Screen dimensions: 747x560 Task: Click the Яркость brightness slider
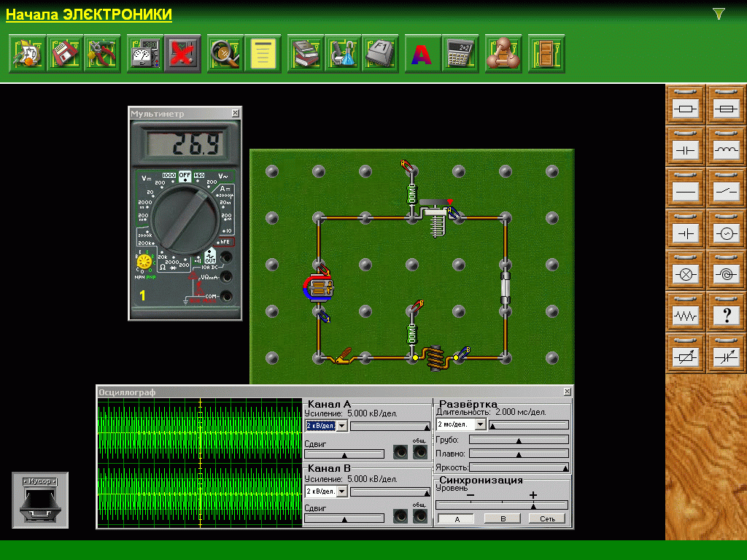coord(519,467)
